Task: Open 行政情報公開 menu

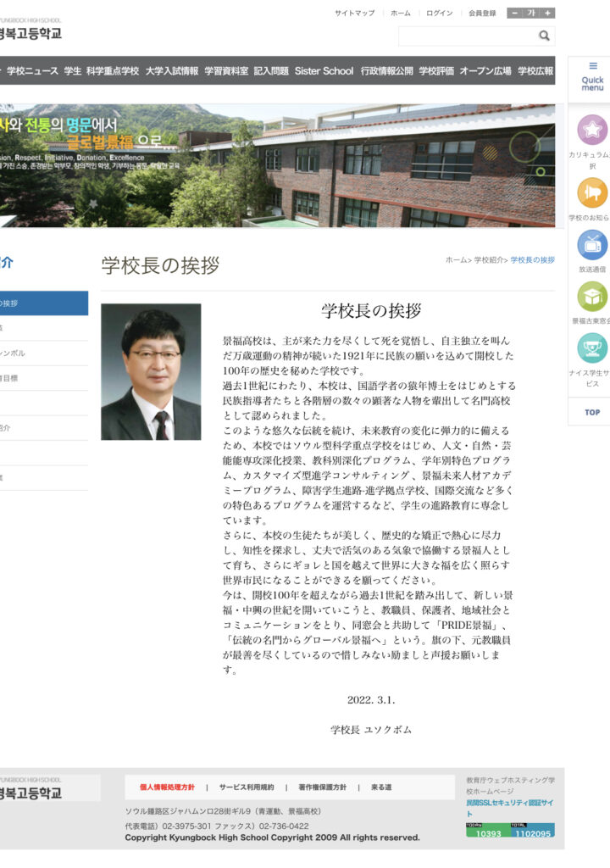Action: (387, 71)
